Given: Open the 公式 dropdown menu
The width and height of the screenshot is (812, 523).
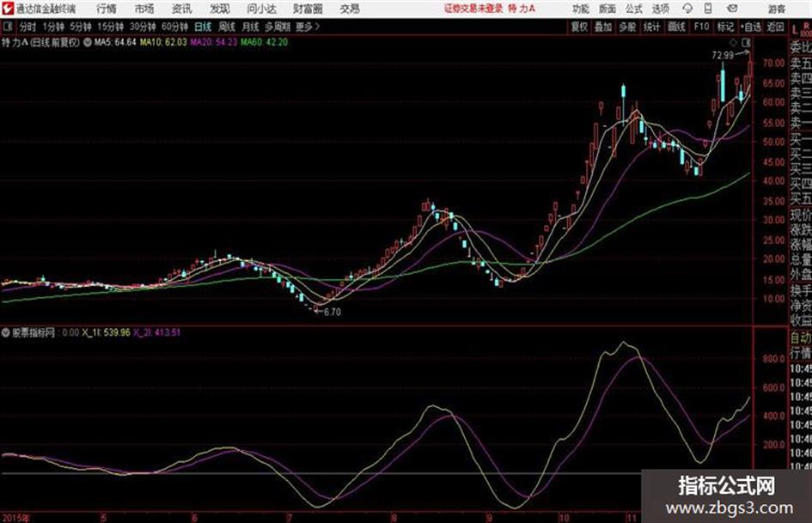Looking at the screenshot, I should [634, 9].
